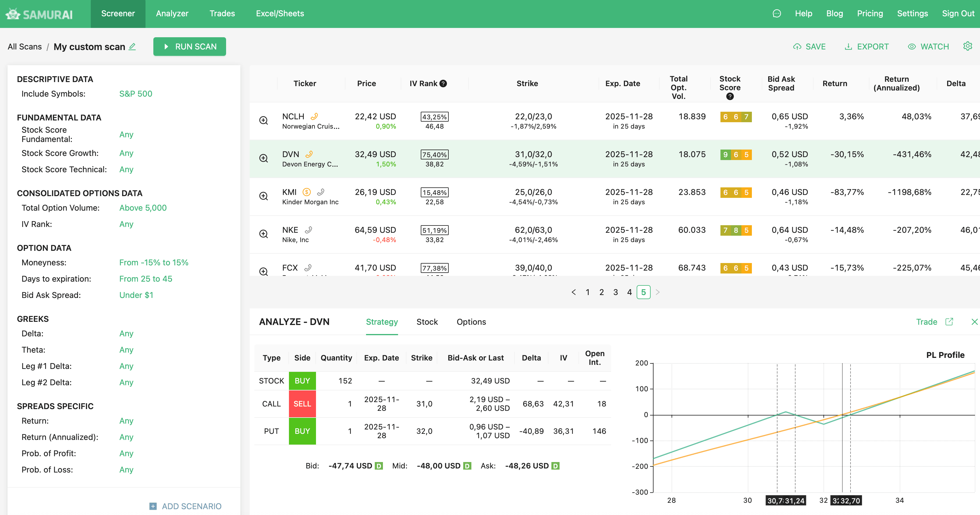Open scan settings gear icon

(968, 46)
